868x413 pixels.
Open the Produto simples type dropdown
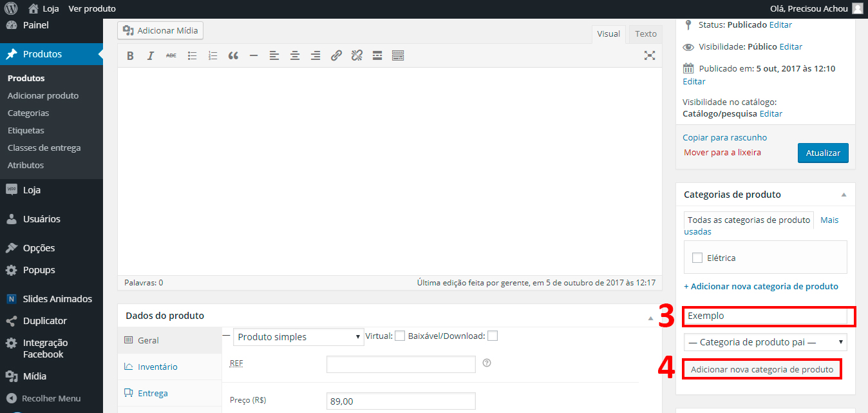[299, 337]
